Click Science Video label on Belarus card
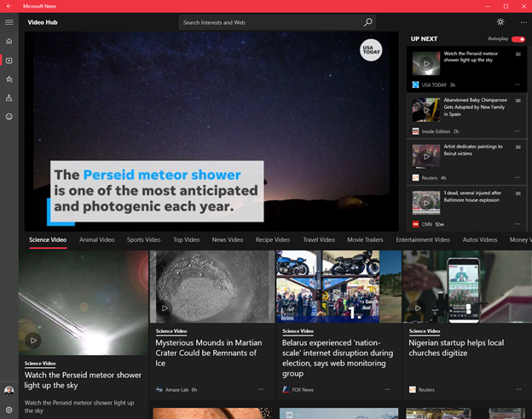532x419 pixels. [298, 331]
